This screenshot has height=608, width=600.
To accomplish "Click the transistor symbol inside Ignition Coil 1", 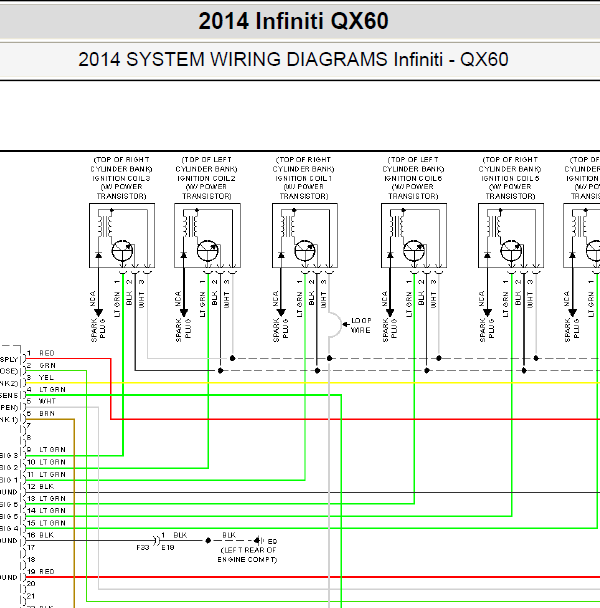I will tap(305, 251).
